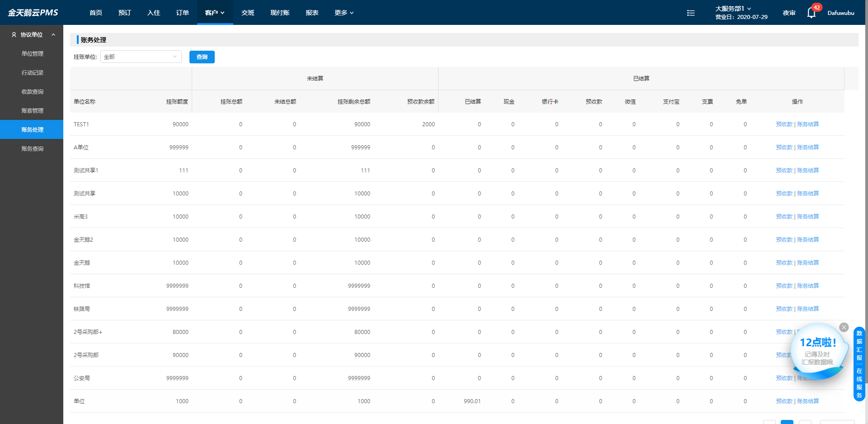Viewport: 868px width, 424px height.
Task: Switch to the 入住 section
Action: tap(154, 13)
